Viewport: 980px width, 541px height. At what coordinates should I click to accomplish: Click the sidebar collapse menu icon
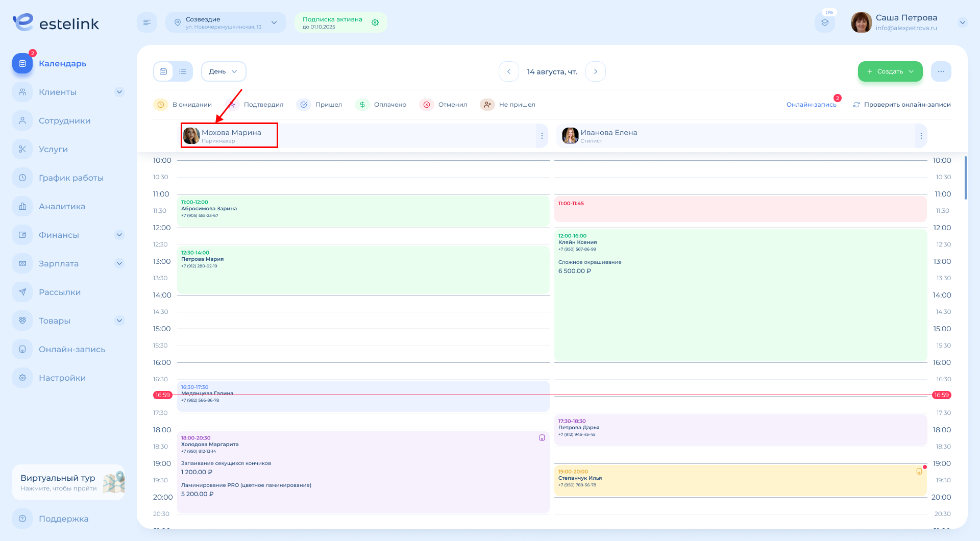pyautogui.click(x=147, y=22)
